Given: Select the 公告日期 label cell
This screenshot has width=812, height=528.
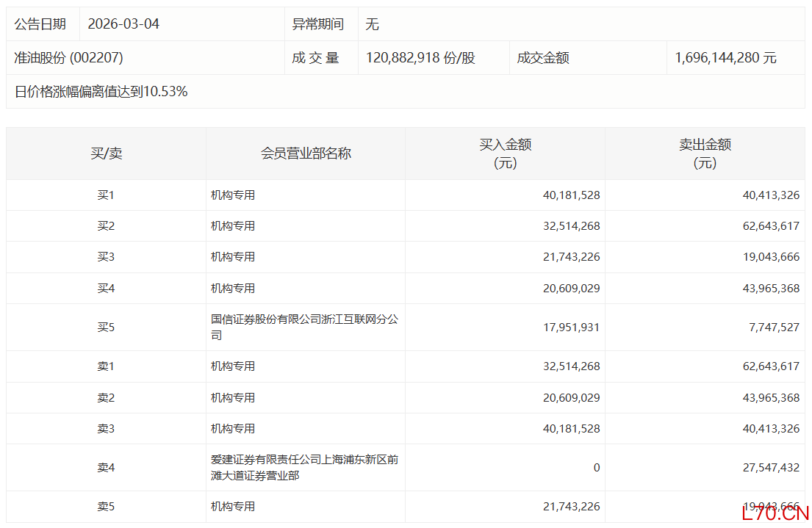Looking at the screenshot, I should tap(40, 24).
